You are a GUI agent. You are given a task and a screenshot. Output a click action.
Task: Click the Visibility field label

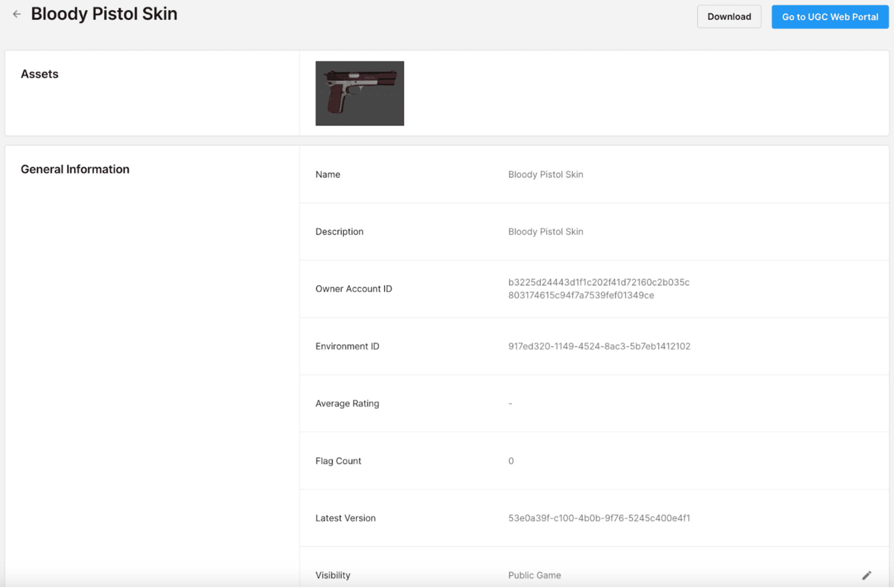[x=332, y=575]
